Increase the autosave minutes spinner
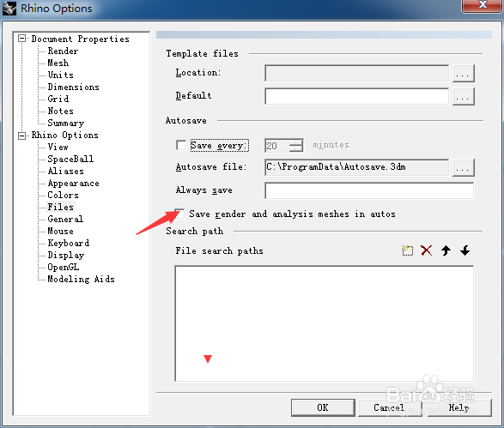504x428 pixels. coord(296,142)
